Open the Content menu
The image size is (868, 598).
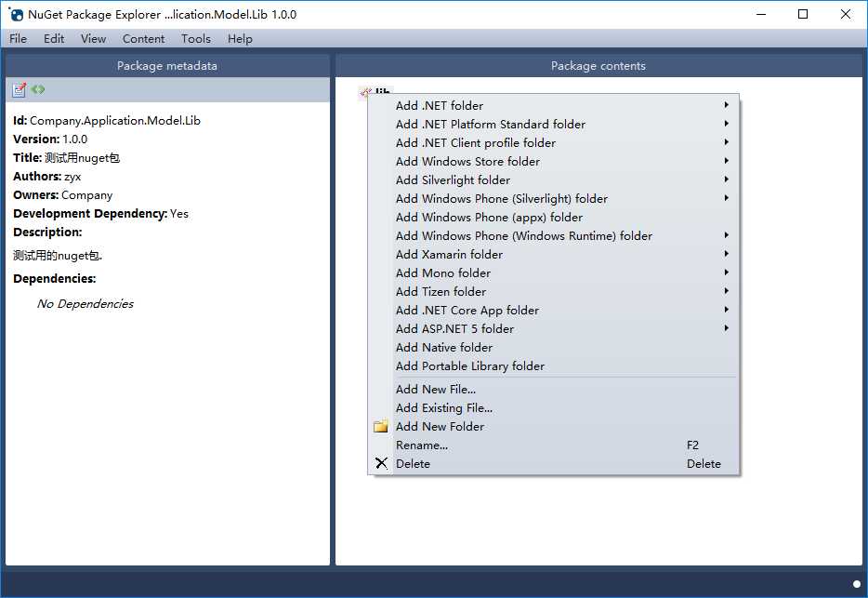tap(143, 39)
